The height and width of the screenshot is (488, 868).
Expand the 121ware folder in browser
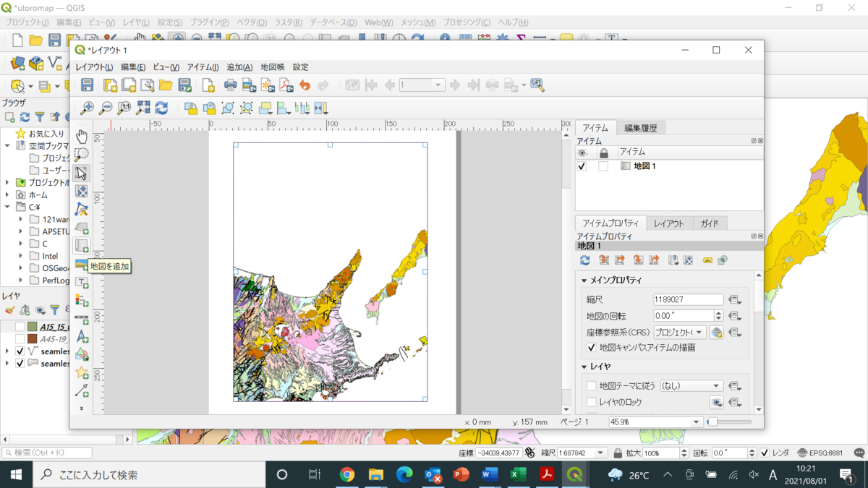click(21, 219)
